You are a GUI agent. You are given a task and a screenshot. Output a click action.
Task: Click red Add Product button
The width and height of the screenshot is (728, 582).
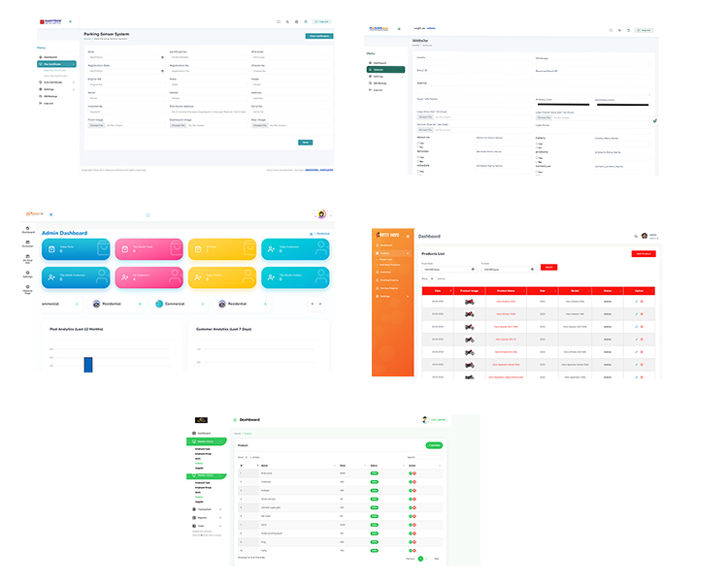(x=643, y=253)
